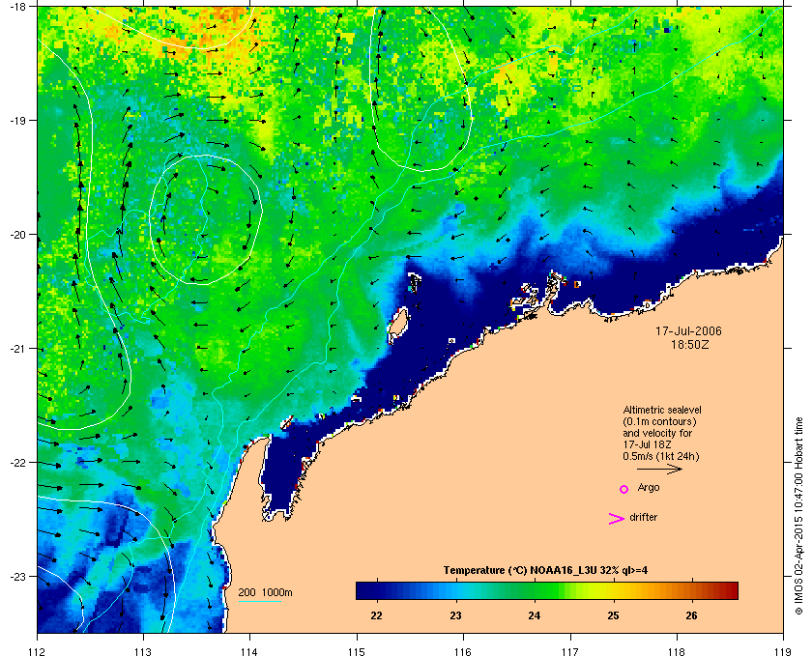Click the cyan 200 1000m isobath legend line
This screenshot has height=657, width=812.
(x=259, y=602)
